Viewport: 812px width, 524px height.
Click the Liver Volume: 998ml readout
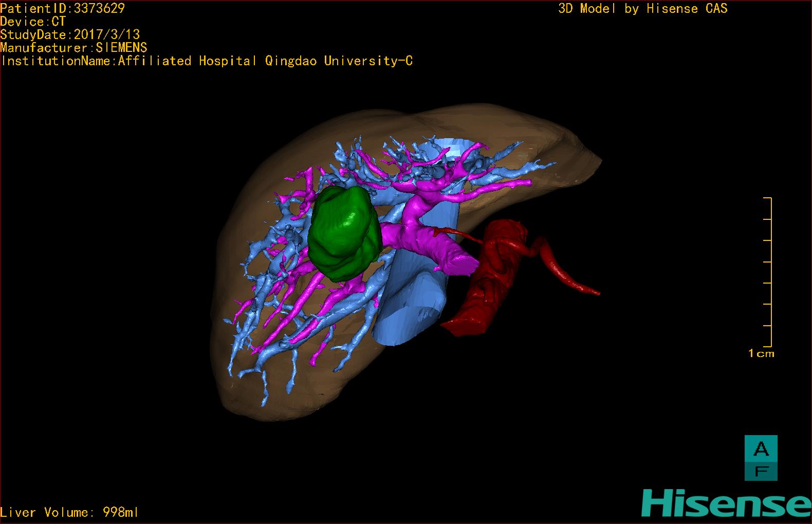[69, 512]
